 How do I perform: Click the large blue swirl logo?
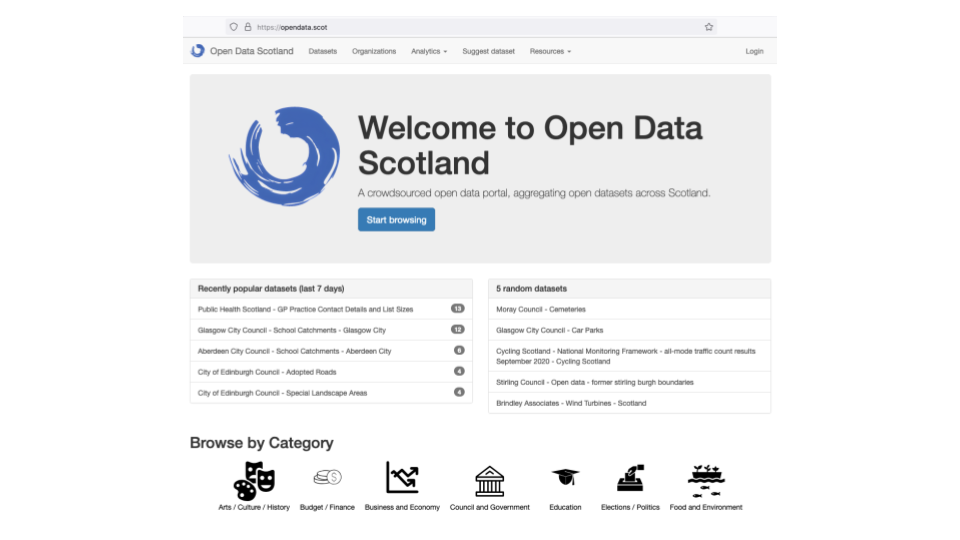(x=284, y=156)
